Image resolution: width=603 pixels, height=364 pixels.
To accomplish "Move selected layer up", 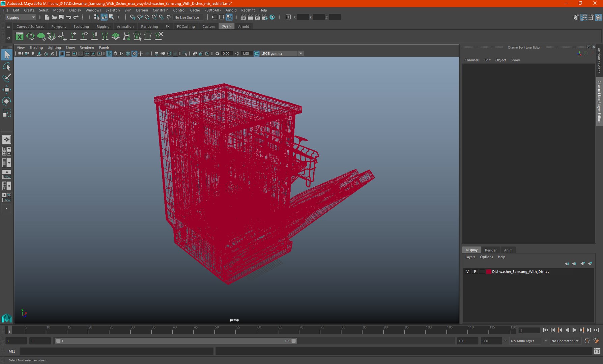I will (567, 264).
